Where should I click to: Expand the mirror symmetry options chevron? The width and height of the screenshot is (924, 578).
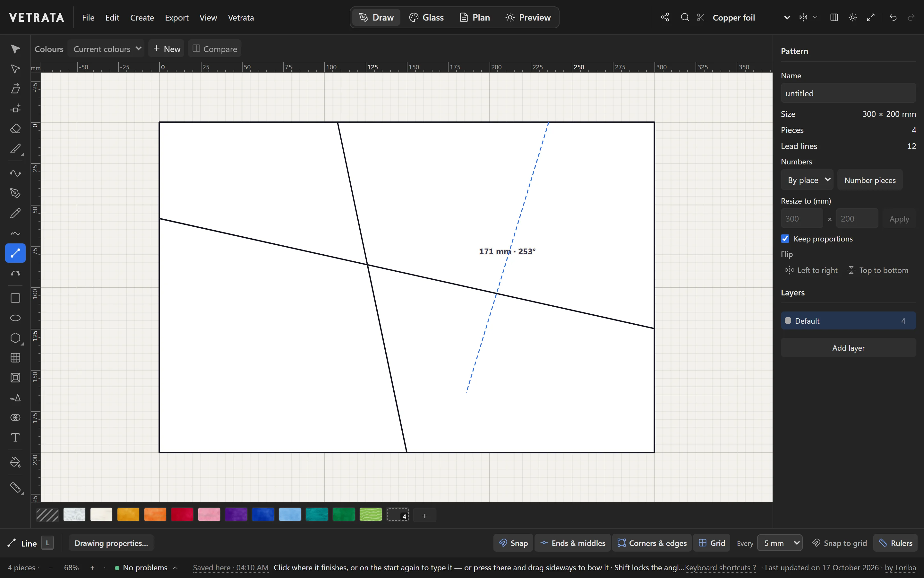tap(815, 18)
